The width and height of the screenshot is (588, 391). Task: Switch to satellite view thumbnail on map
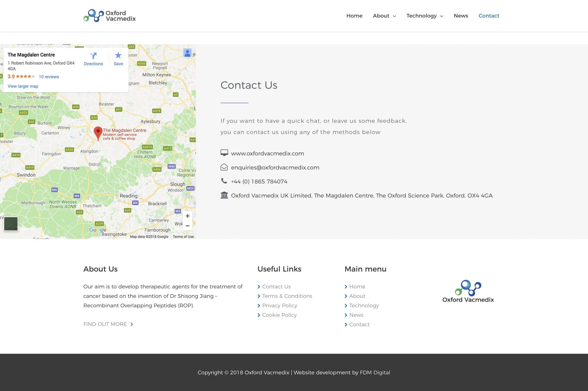click(x=11, y=223)
